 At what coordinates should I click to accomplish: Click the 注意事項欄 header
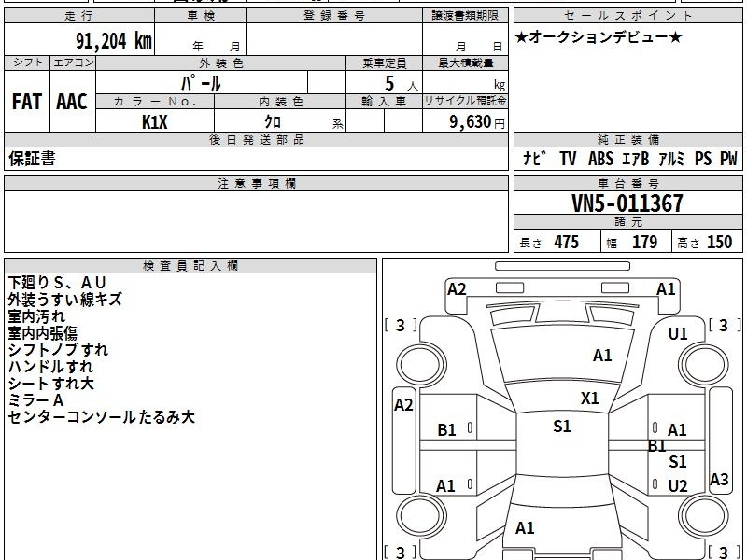(x=256, y=183)
